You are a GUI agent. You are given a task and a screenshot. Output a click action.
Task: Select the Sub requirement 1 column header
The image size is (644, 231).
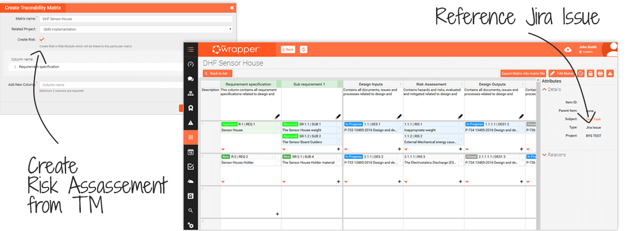(x=312, y=84)
